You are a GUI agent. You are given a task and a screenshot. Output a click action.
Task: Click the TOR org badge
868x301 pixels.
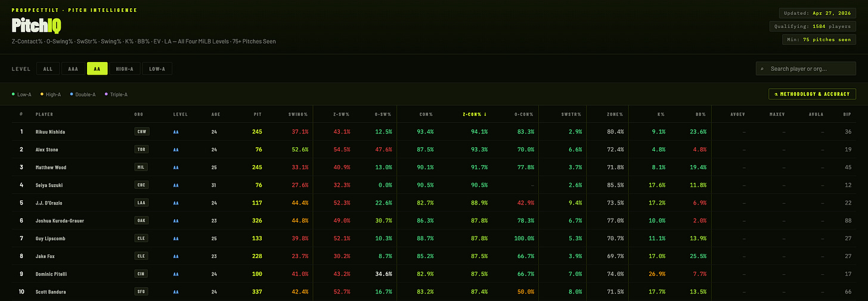coord(141,149)
